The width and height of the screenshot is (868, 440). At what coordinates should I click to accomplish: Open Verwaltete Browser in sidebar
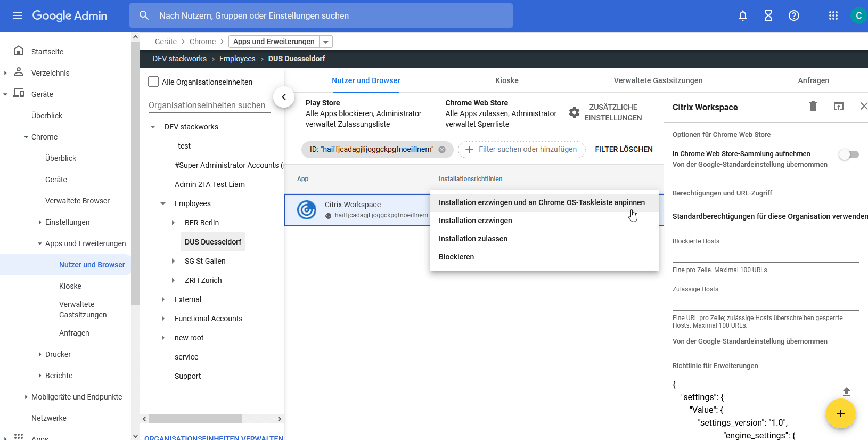pyautogui.click(x=77, y=201)
